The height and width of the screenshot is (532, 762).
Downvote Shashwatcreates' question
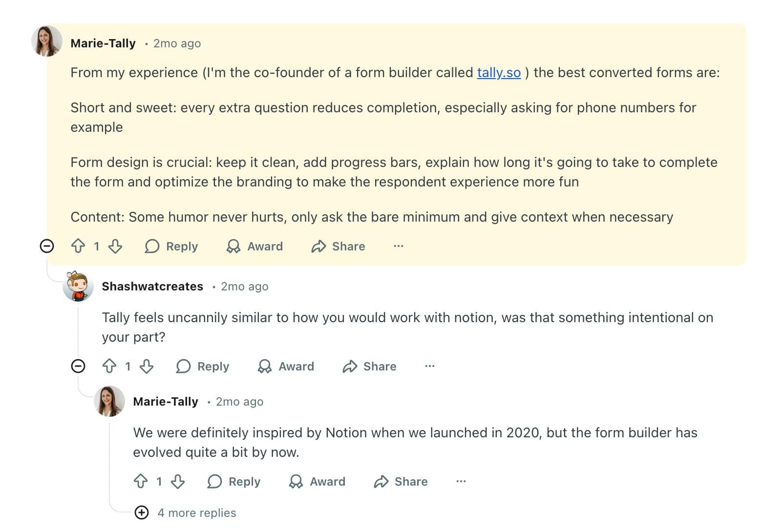coord(147,367)
